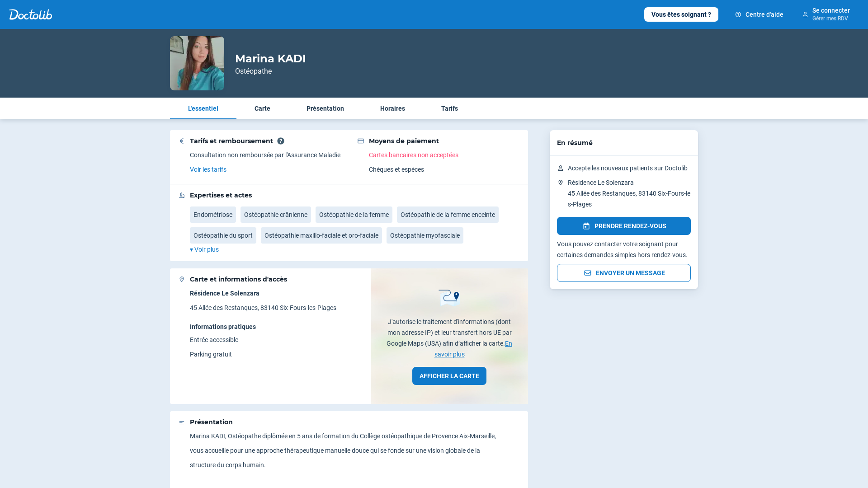
Task: Click the map route pin icon
Action: tap(449, 298)
